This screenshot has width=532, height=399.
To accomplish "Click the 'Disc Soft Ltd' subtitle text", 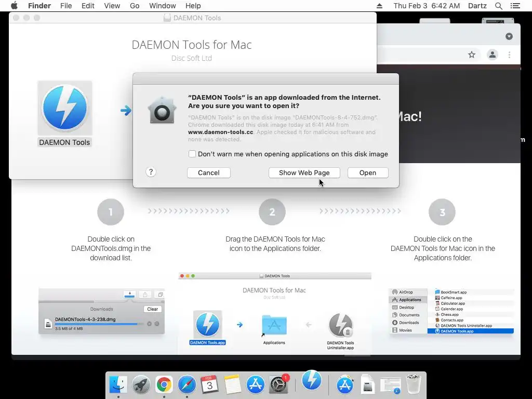I will (x=192, y=58).
